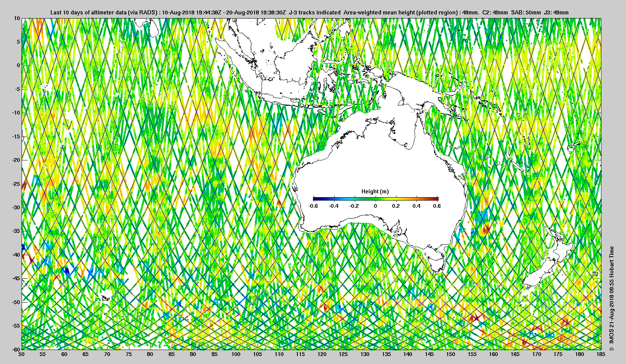Screen dimensions: 626x364
Task: Click latitude axis label '-10'
Action: pyautogui.click(x=16, y=113)
